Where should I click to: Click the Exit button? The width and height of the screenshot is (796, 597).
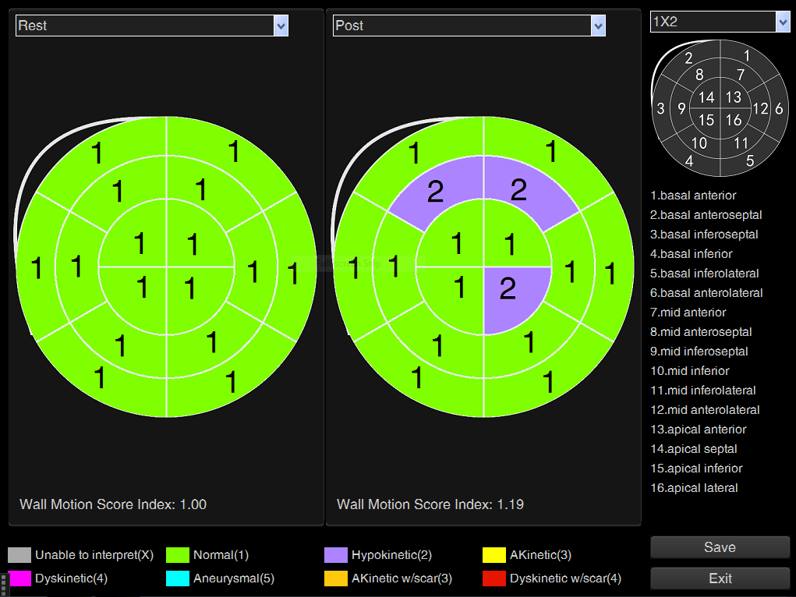[x=719, y=578]
